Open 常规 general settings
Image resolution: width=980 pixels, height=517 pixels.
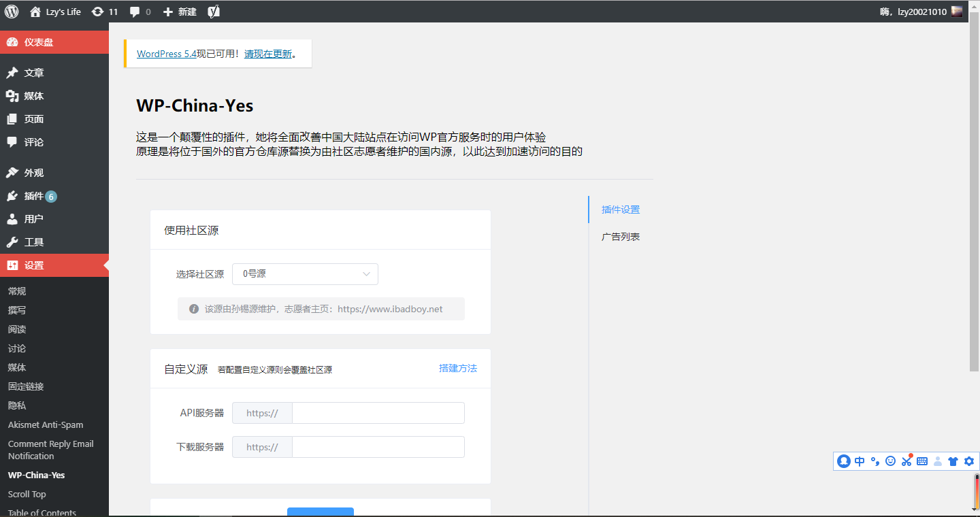(17, 291)
